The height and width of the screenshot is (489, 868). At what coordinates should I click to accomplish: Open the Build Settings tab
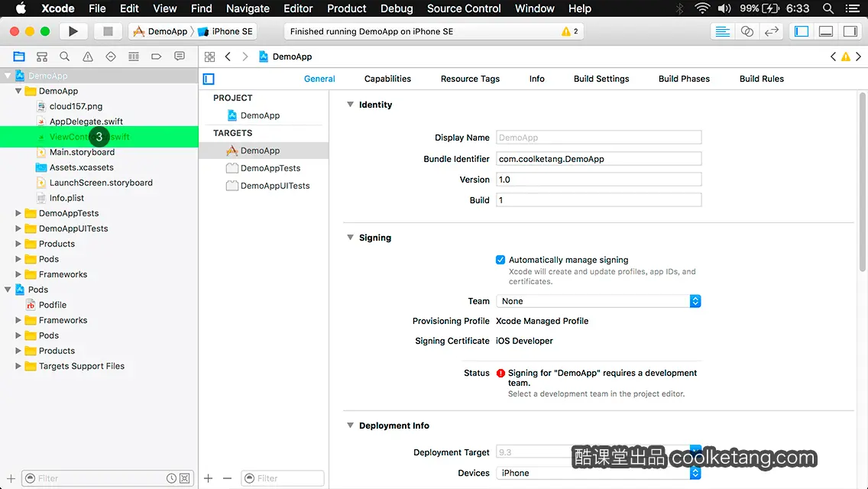click(x=601, y=79)
